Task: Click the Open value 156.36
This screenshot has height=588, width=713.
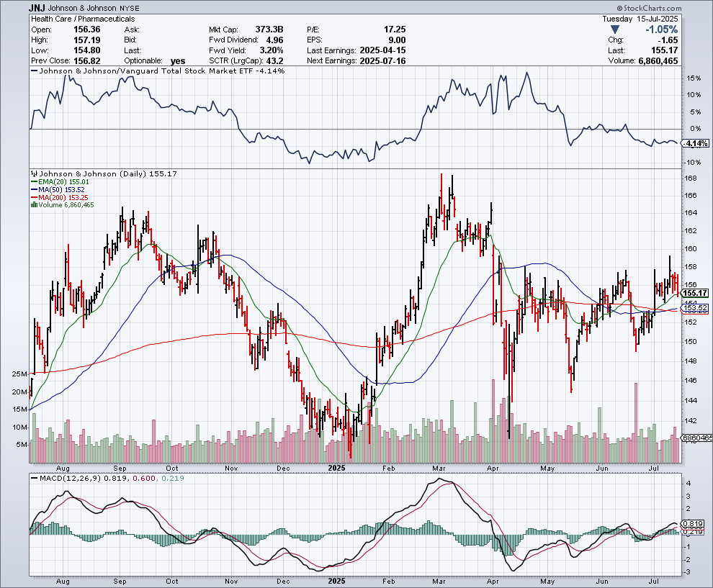Action: [87, 30]
